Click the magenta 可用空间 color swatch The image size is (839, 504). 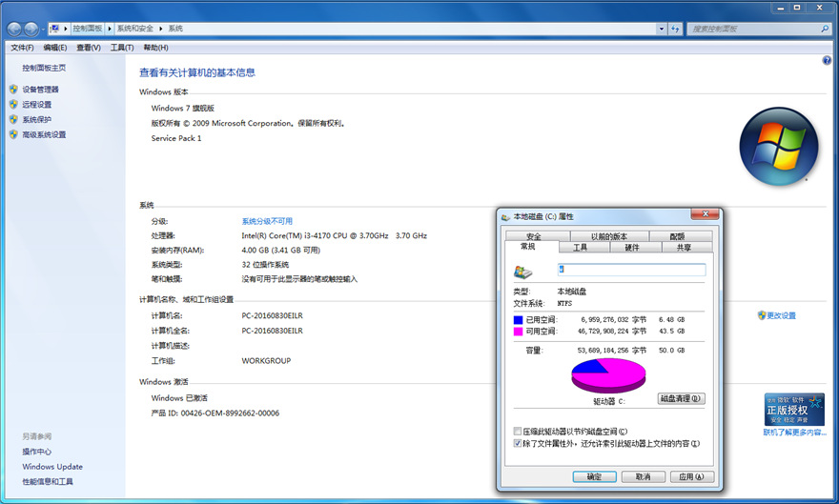point(518,332)
